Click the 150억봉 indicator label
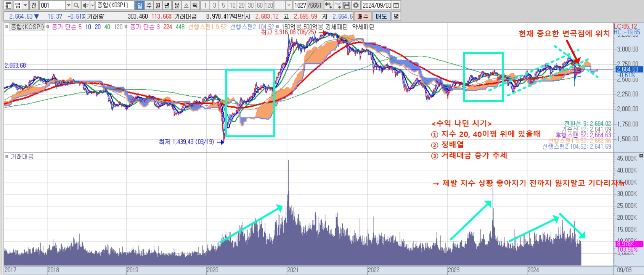Screen dimensions: 644x275 click(x=291, y=27)
